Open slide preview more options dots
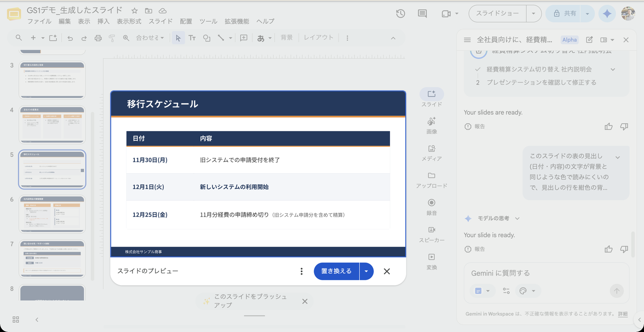This screenshot has width=644, height=332. [x=301, y=271]
